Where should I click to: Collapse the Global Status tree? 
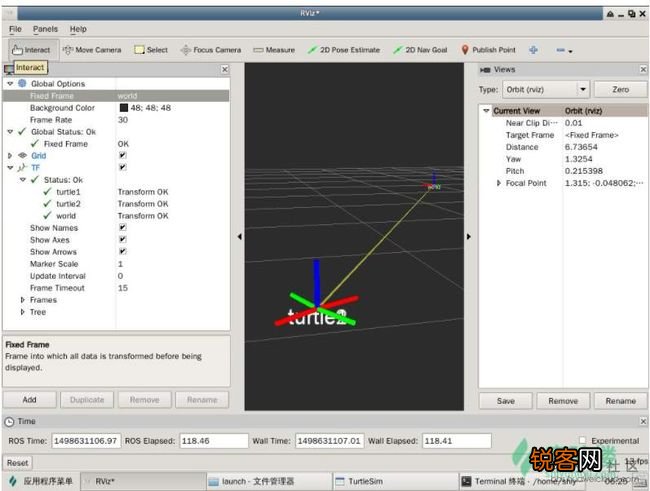10,132
